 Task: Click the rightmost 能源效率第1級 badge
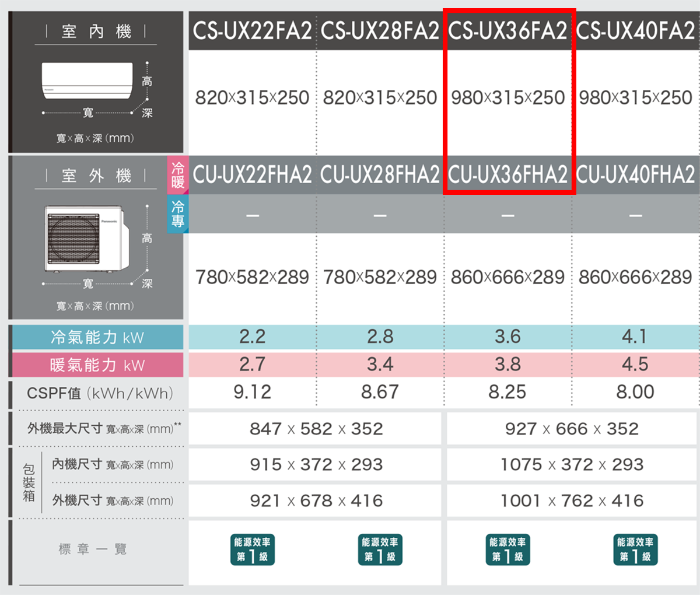[x=635, y=549]
